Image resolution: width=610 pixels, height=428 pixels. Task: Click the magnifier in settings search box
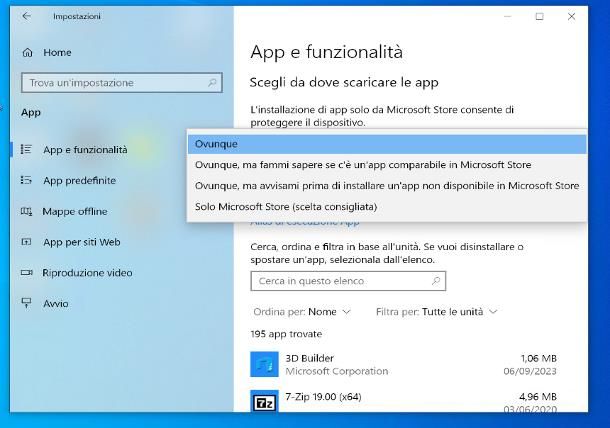point(212,82)
